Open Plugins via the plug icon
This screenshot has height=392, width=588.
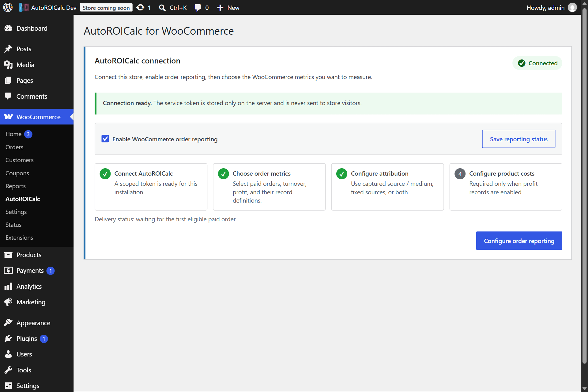(8, 338)
